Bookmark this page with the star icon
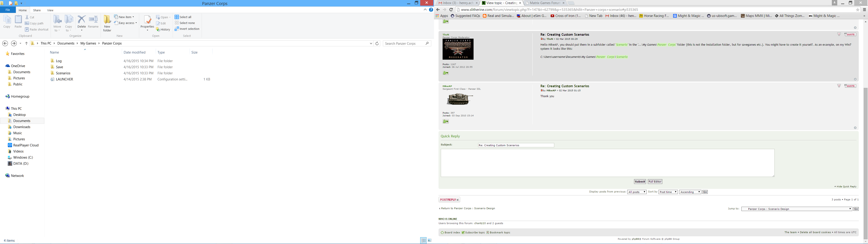Viewport: 868px width, 244px height. [x=858, y=10]
